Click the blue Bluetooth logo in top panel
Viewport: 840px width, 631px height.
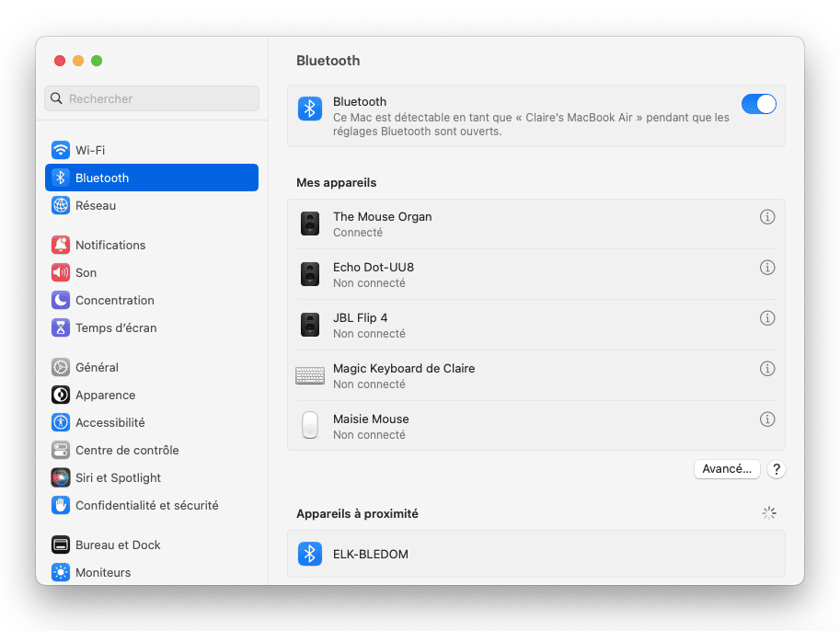coord(310,109)
